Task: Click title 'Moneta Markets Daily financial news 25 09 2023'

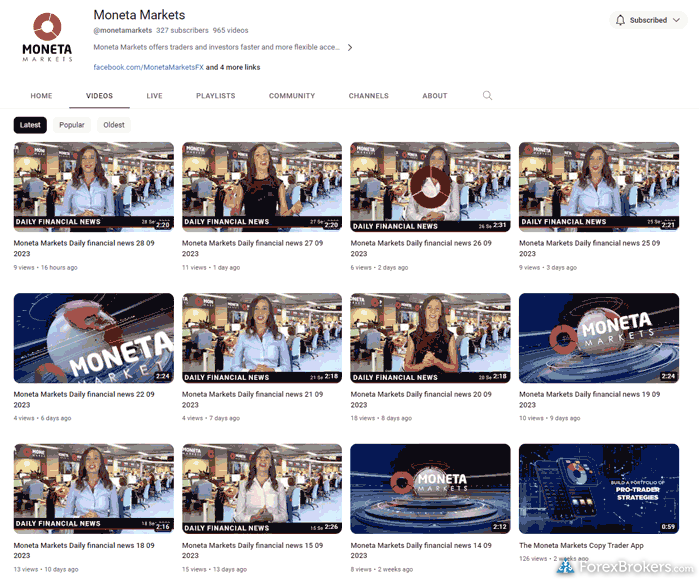Action: click(590, 248)
